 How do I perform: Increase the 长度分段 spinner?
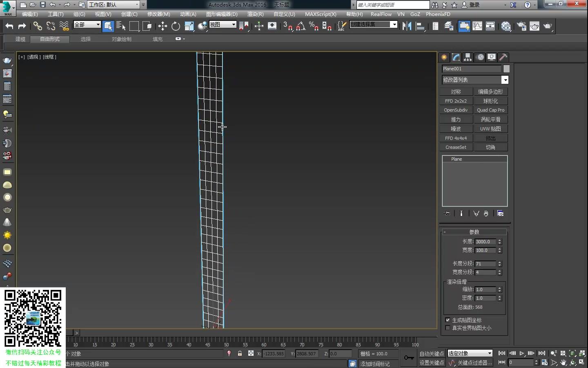pyautogui.click(x=499, y=262)
